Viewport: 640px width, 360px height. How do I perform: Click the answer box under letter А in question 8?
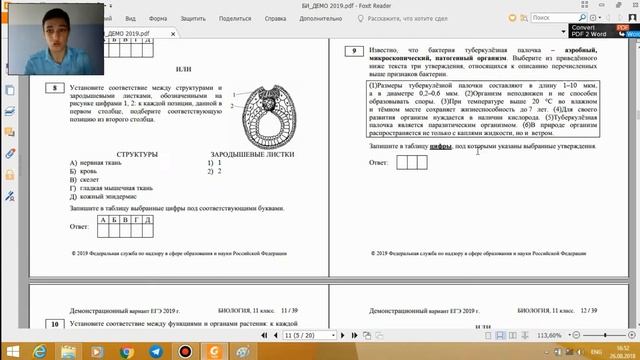[x=103, y=231]
